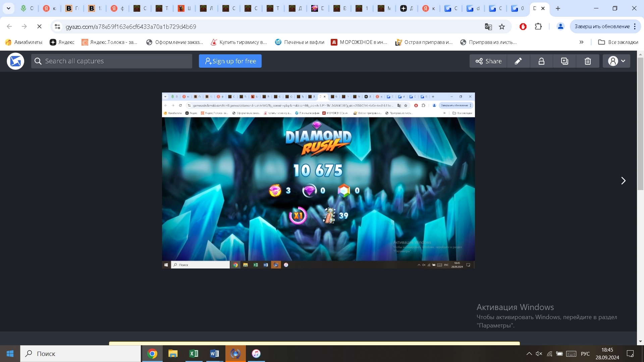Screen dimensions: 644x362
Task: Open Острая приправа bookmark
Action: pos(424,42)
